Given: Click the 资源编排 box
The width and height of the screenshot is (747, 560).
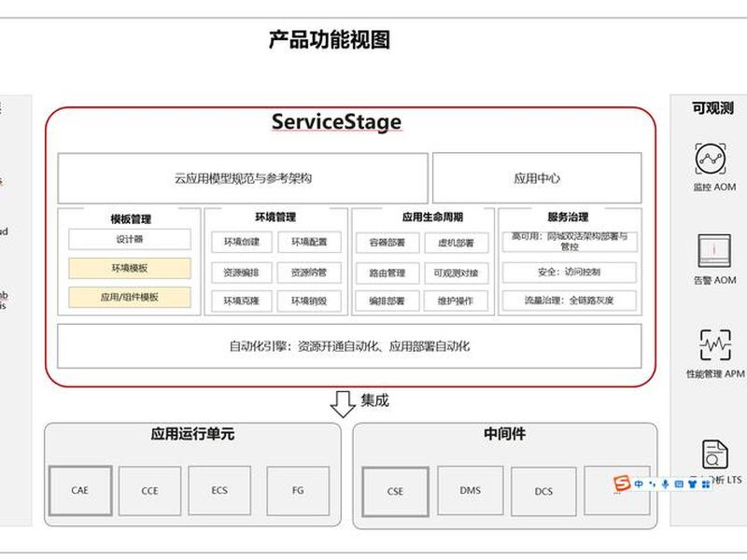Looking at the screenshot, I should 242,273.
